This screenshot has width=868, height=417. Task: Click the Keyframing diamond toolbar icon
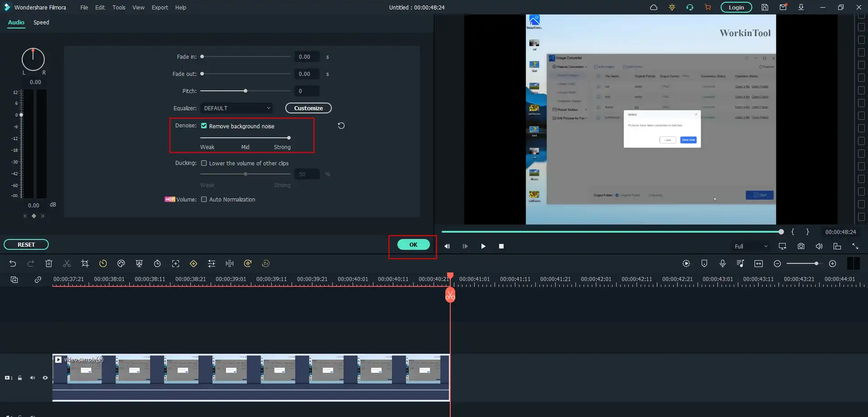[x=193, y=263]
